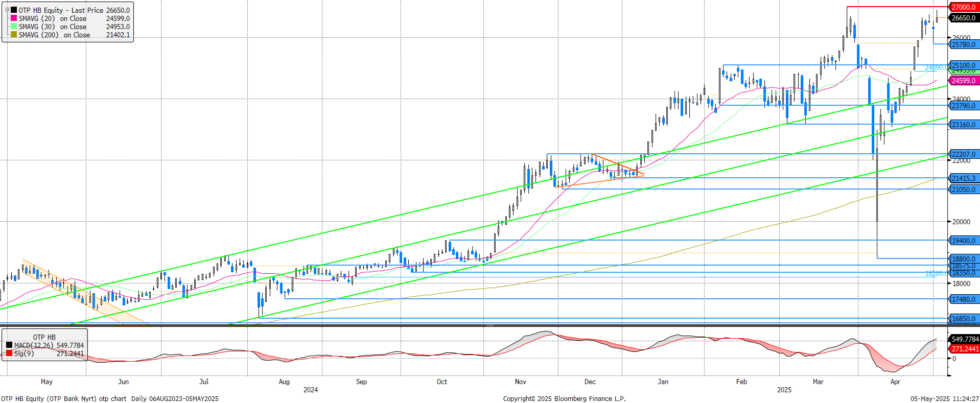This screenshot has height=403, width=980.
Task: Click the Apr label on time axis
Action: coord(895,382)
